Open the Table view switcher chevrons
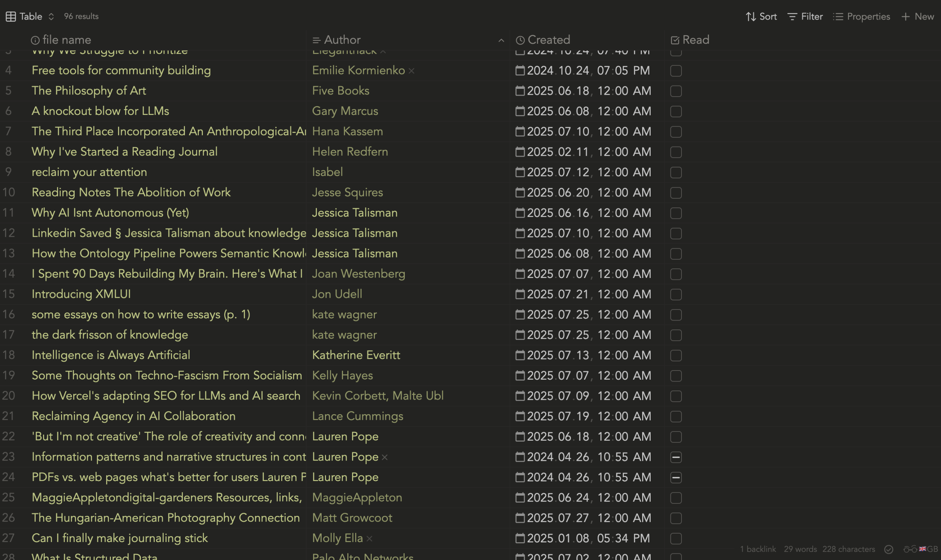This screenshot has height=560, width=941. coord(51,17)
